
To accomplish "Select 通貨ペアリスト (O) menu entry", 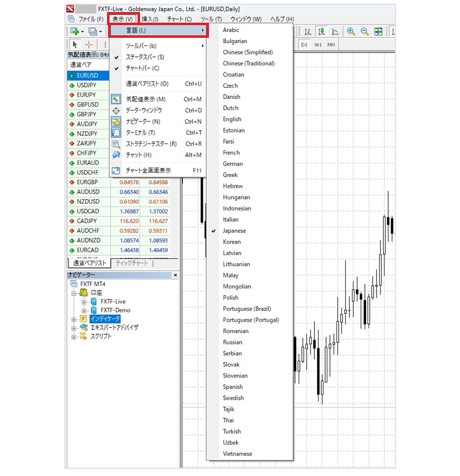I will pyautogui.click(x=158, y=84).
